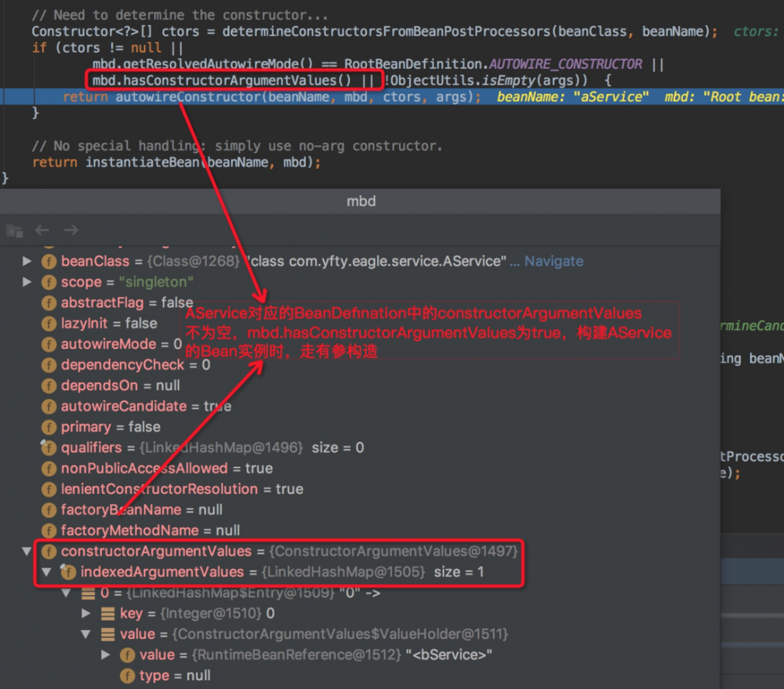Expand the scope tree node
This screenshot has height=689, width=784.
click(27, 282)
